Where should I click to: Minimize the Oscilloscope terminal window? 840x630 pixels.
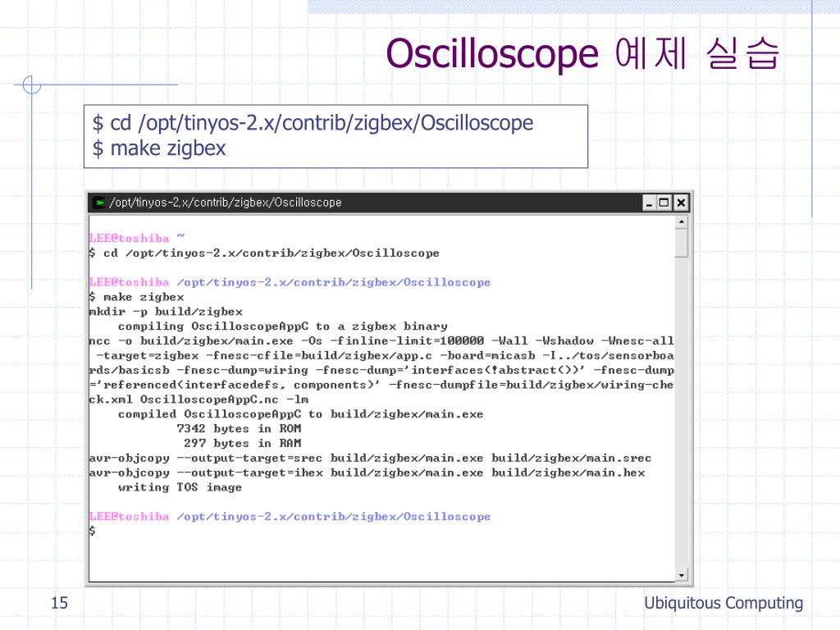click(649, 203)
